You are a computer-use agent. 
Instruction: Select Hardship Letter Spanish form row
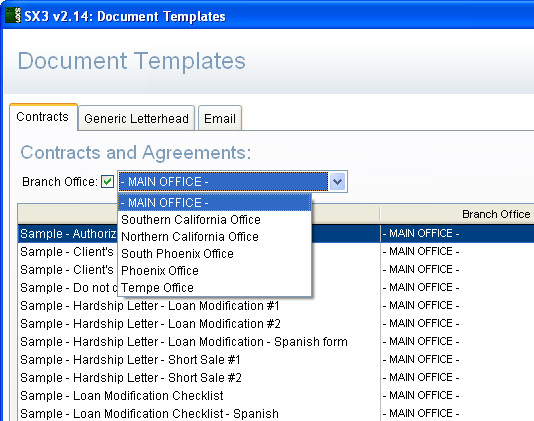tap(276, 342)
